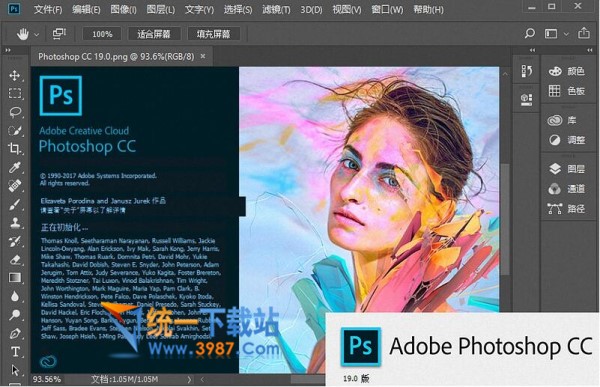This screenshot has width=600, height=387.
Task: Expand the toolbar with double-arrow
Action: [x=8, y=50]
